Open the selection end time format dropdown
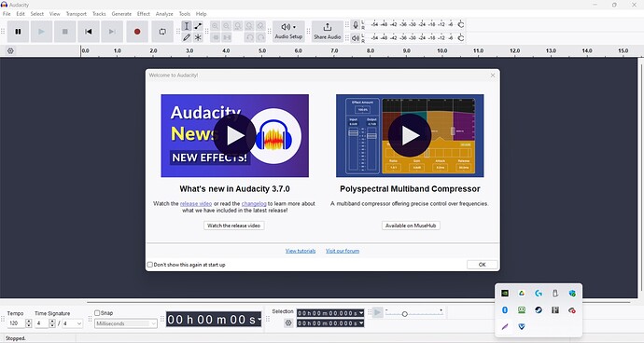The width and height of the screenshot is (644, 343). pyautogui.click(x=361, y=323)
